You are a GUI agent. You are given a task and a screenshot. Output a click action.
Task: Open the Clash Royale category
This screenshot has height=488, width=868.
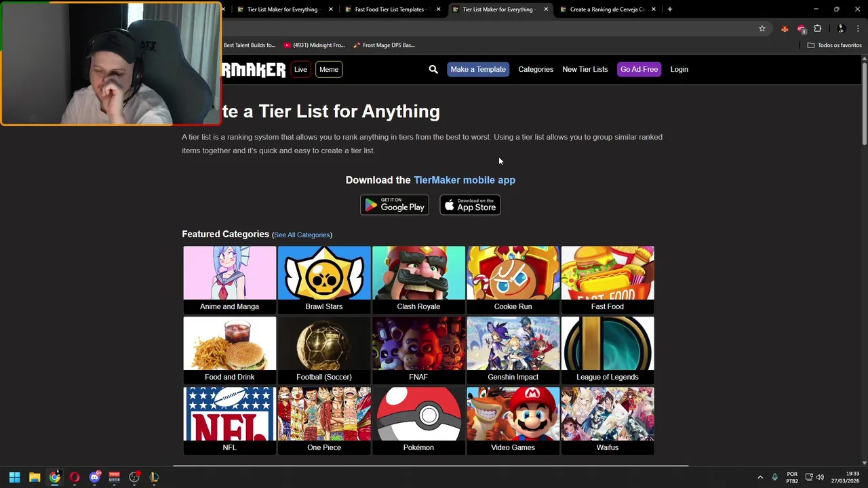click(x=418, y=279)
